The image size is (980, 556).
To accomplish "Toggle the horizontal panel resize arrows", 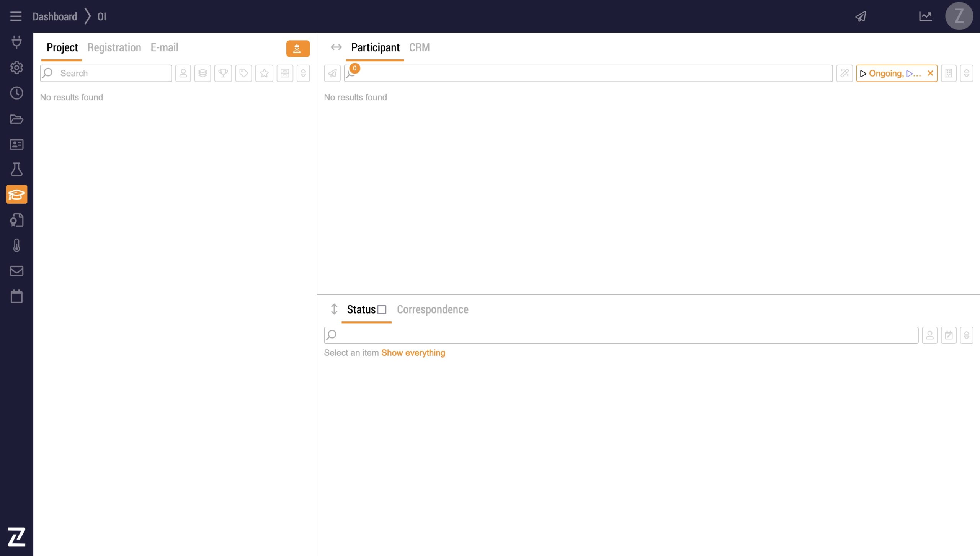I will pyautogui.click(x=336, y=47).
